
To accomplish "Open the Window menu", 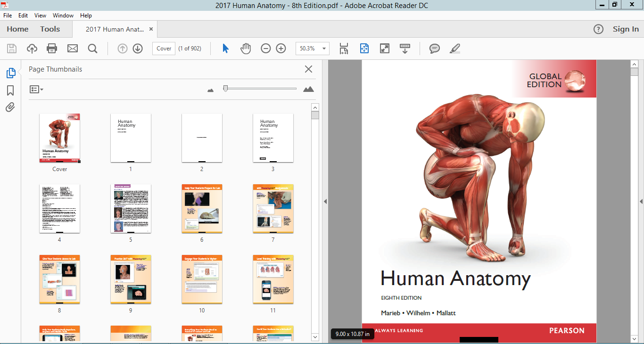I will pyautogui.click(x=63, y=16).
